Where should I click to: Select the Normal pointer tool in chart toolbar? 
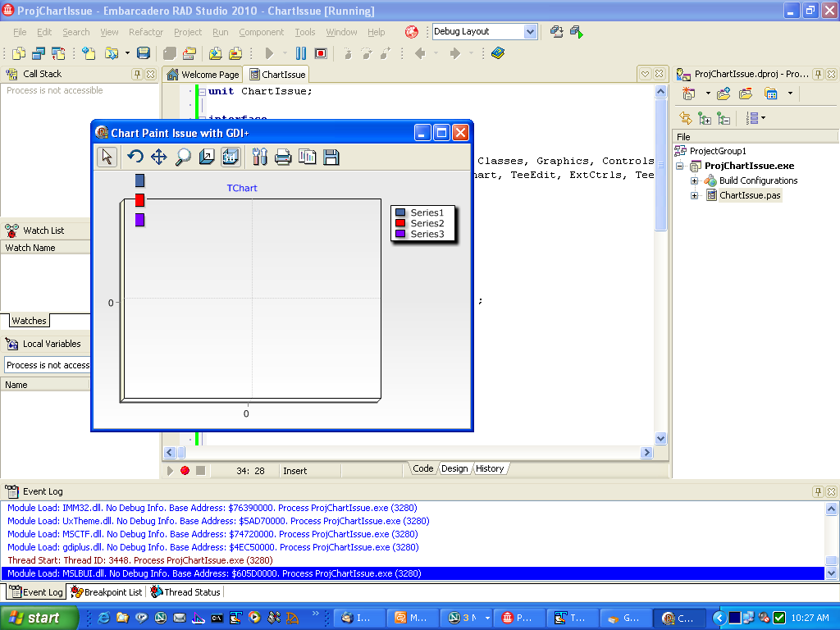107,157
